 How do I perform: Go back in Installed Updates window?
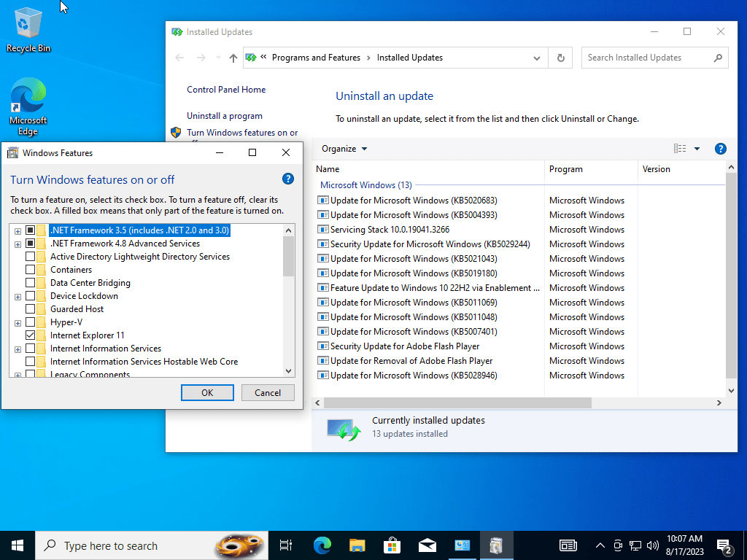[x=179, y=58]
